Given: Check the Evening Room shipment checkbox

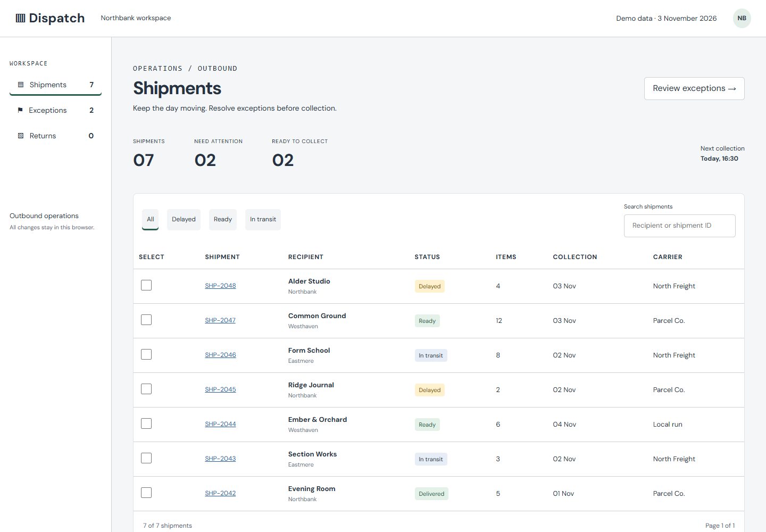Looking at the screenshot, I should point(146,493).
